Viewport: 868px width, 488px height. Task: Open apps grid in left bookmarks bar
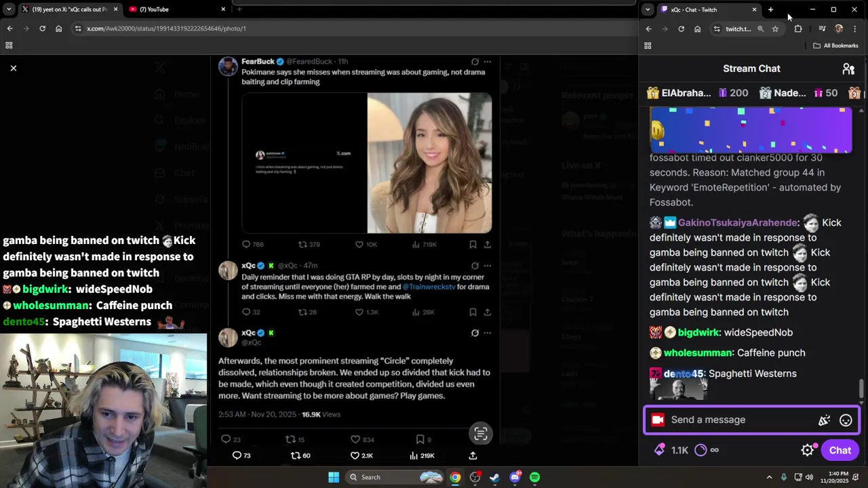click(x=9, y=45)
